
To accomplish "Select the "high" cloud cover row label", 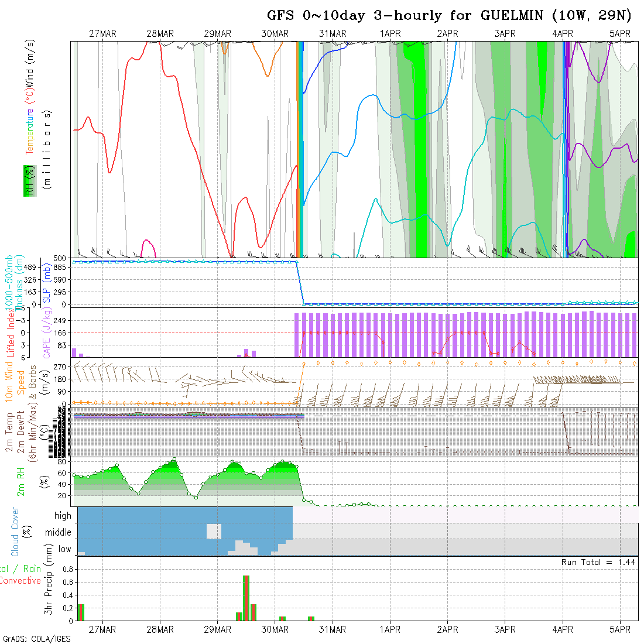I will (63, 516).
